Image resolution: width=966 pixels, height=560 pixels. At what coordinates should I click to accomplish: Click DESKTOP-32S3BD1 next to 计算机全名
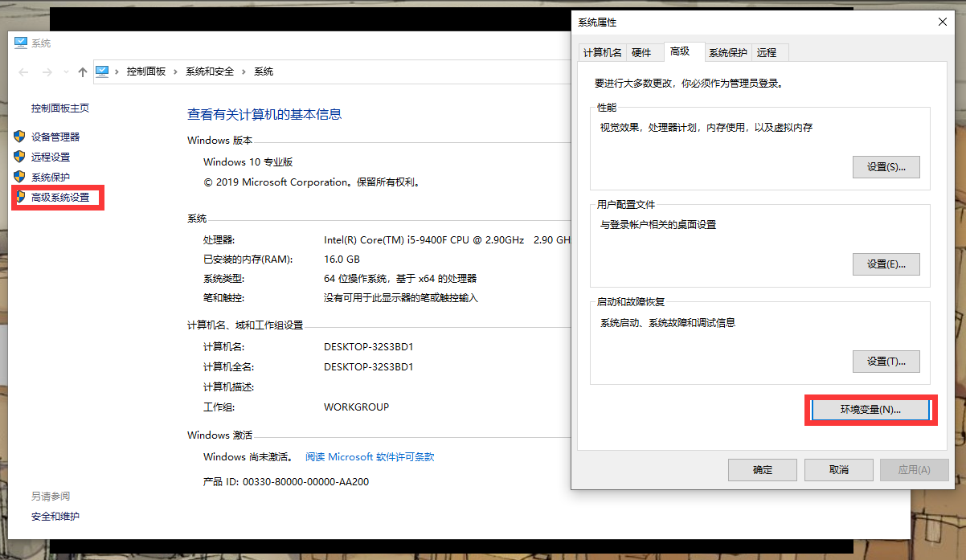[368, 366]
